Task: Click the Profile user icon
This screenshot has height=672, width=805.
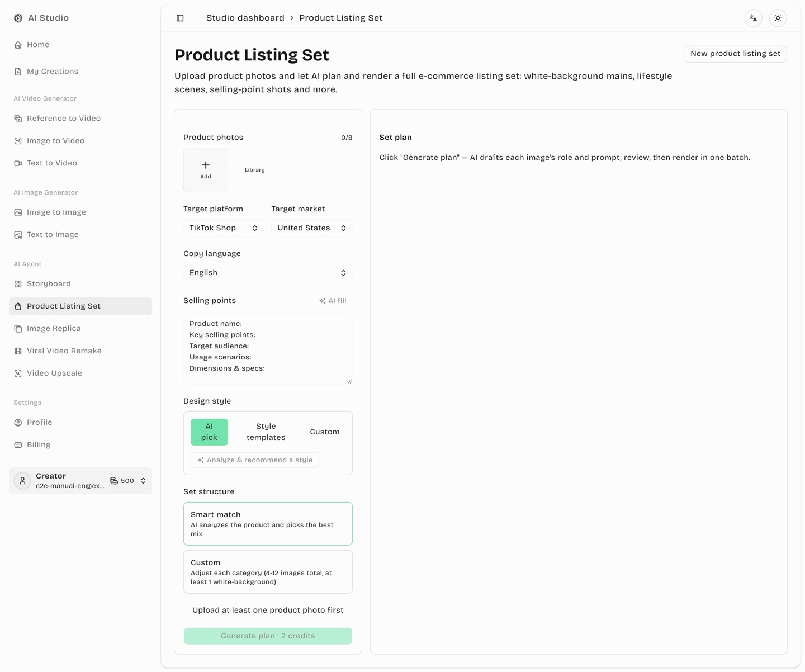Action: click(18, 423)
